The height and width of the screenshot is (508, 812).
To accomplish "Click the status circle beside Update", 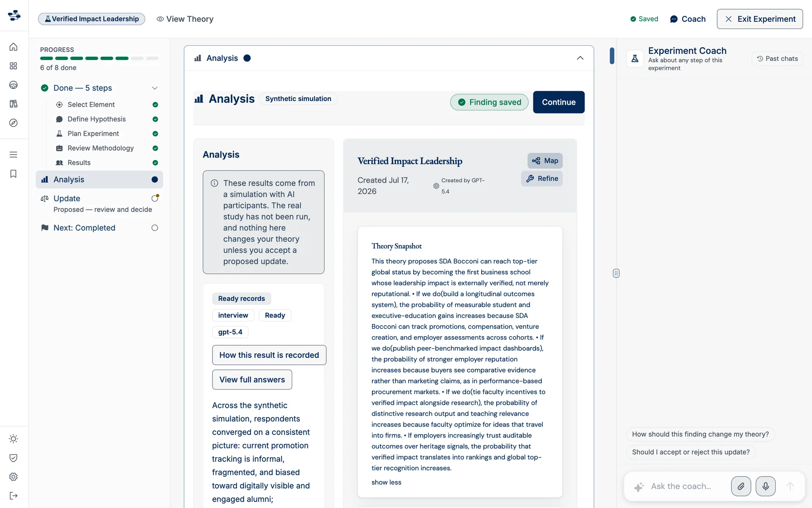I will pyautogui.click(x=155, y=198).
